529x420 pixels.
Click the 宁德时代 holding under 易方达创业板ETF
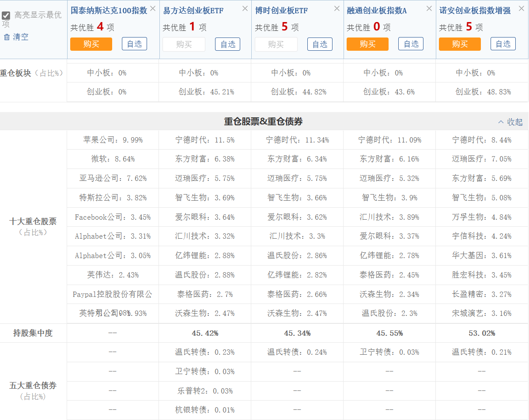pos(205,139)
